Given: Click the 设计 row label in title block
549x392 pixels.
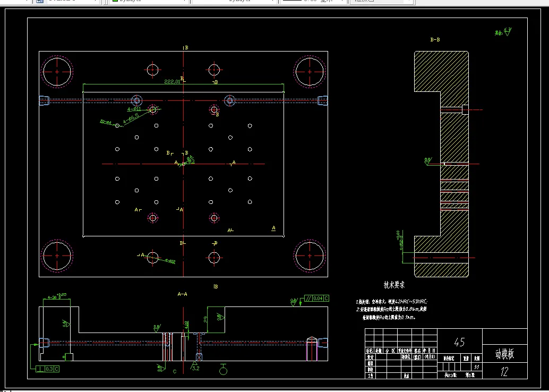Looking at the screenshot, I should click(370, 357).
